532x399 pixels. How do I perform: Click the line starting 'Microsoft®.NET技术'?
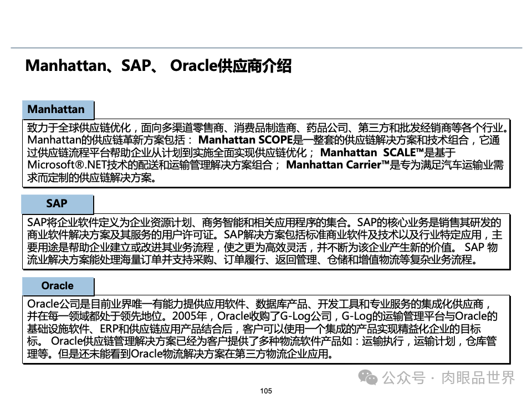[x=265, y=165]
